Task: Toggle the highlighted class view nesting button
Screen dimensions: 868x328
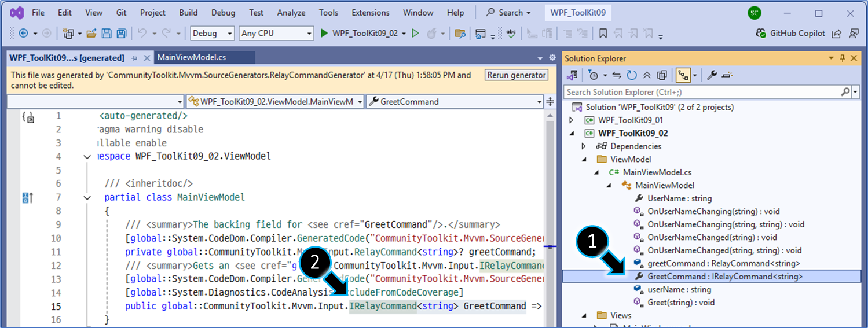Action: 684,75
